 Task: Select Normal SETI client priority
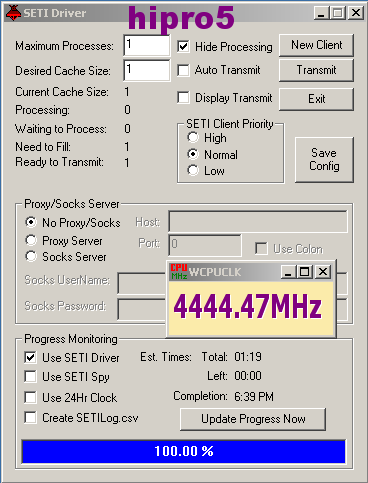pyautogui.click(x=193, y=154)
